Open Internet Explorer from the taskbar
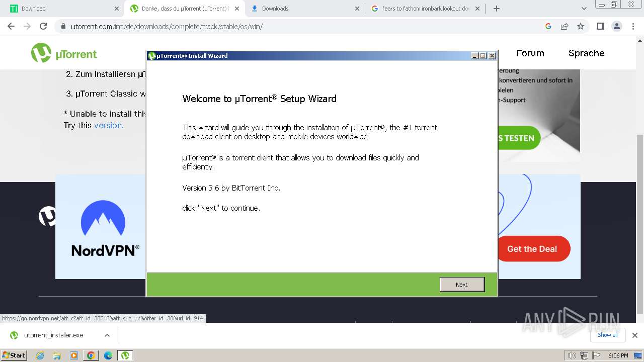This screenshot has height=362, width=644. 40,355
